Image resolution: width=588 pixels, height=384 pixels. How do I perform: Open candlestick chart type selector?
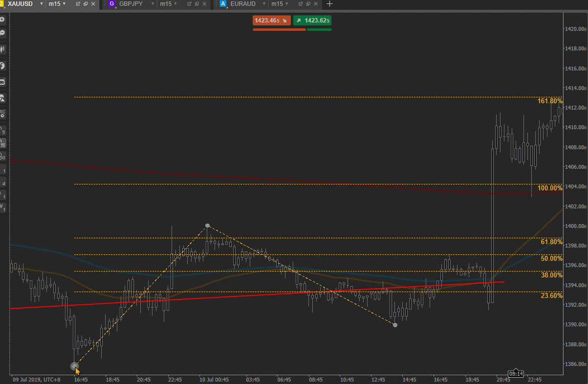click(x=2, y=49)
